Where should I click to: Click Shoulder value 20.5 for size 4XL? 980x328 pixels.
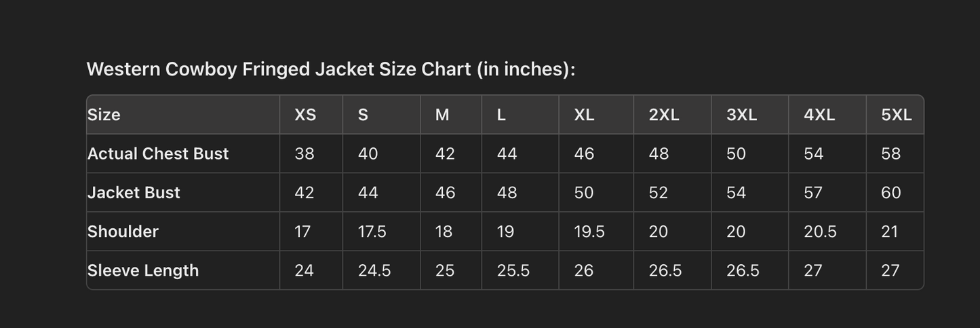[820, 232]
